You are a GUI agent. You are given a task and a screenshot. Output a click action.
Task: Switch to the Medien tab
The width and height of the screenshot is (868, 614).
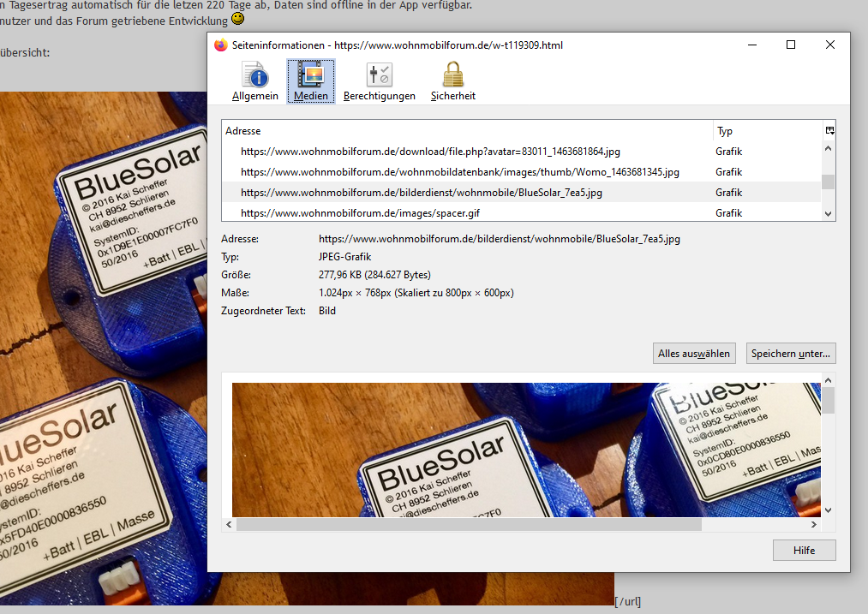[310, 81]
